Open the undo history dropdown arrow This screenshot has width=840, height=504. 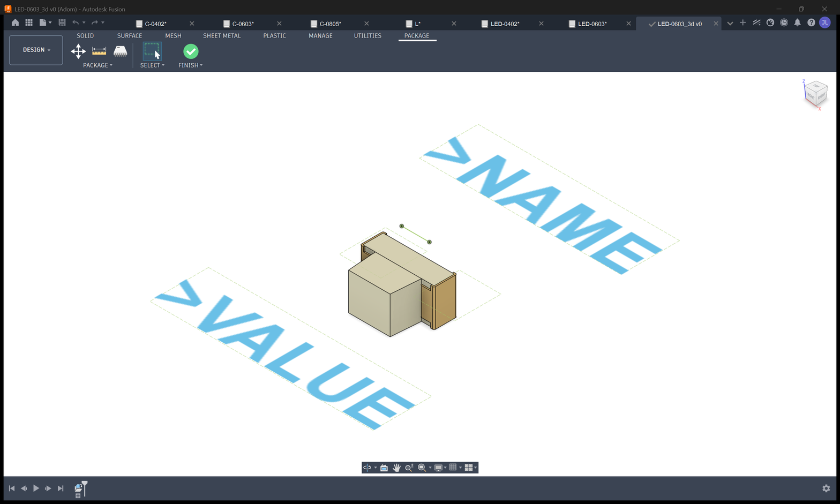click(x=84, y=23)
